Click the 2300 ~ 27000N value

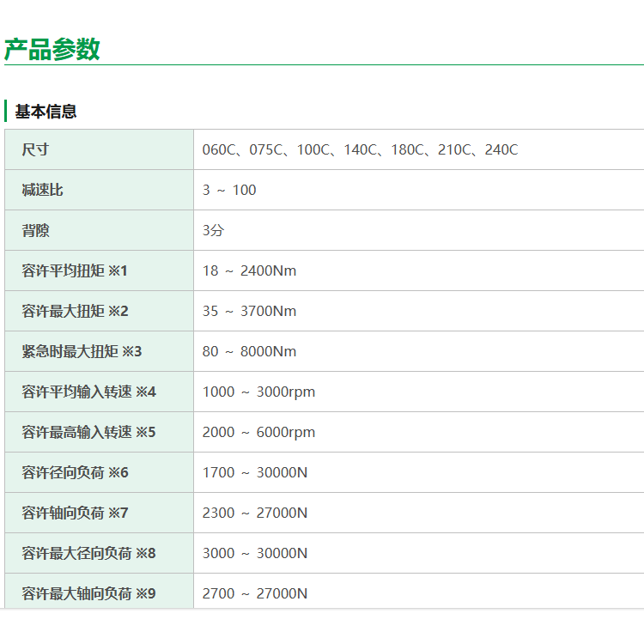tap(255, 513)
